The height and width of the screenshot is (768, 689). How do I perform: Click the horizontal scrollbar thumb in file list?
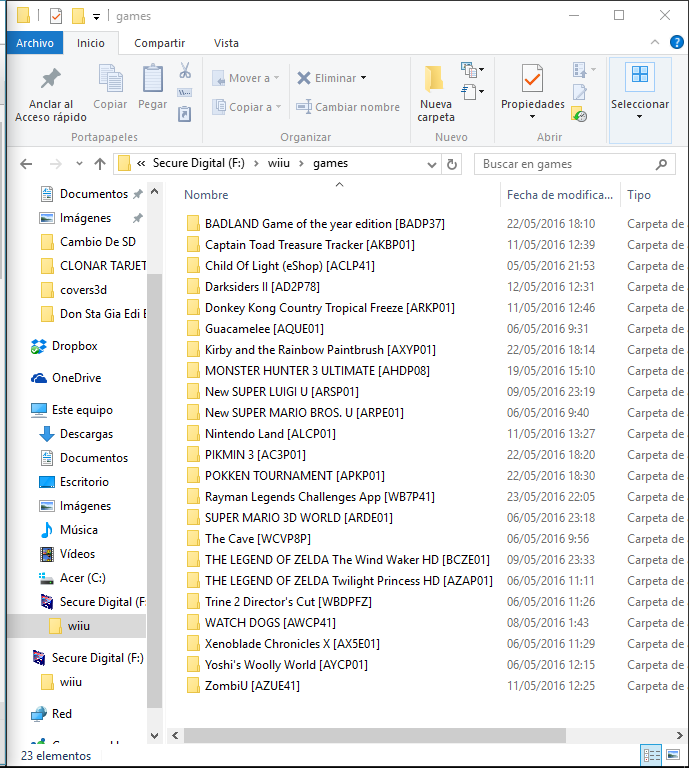[x=375, y=735]
